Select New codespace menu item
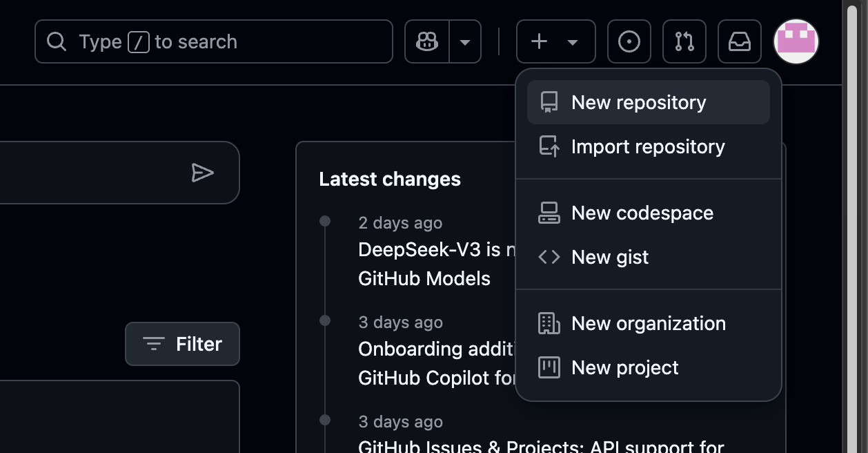Screen dimensions: 868x453 [x=649, y=213]
